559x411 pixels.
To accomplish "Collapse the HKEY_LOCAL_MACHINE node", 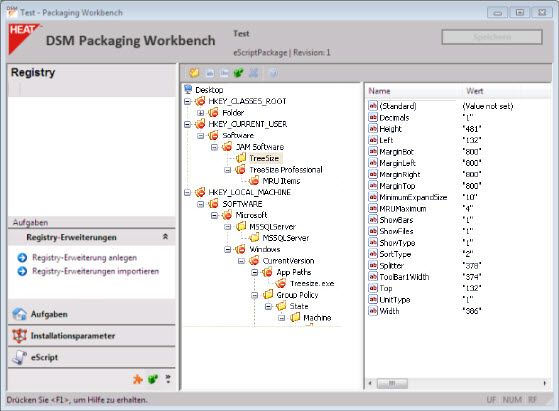I will tap(187, 193).
